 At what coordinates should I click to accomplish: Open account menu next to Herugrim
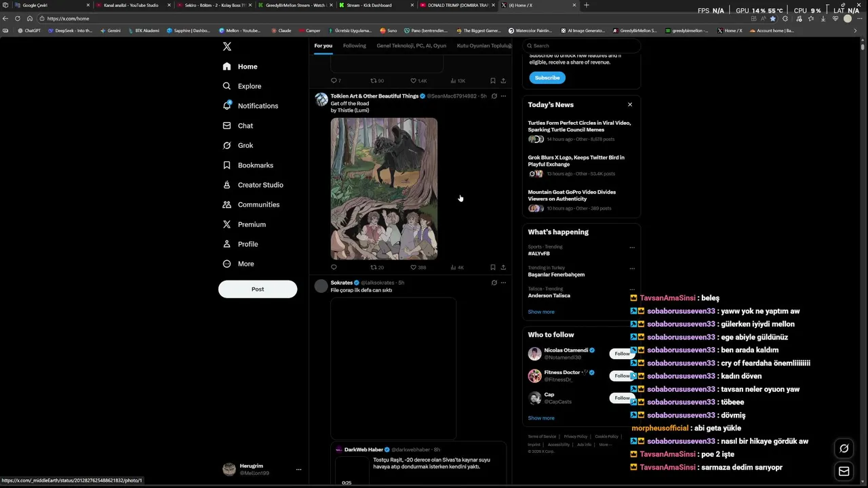(298, 469)
